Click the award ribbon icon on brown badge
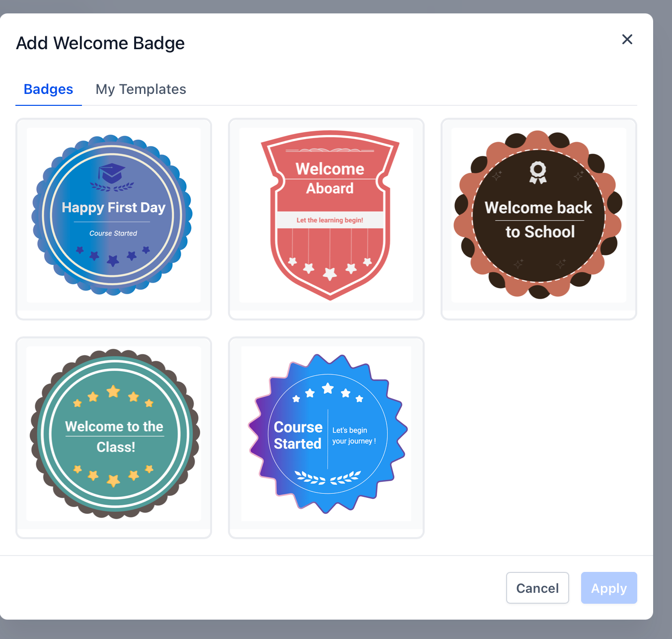The width and height of the screenshot is (672, 639). click(538, 173)
